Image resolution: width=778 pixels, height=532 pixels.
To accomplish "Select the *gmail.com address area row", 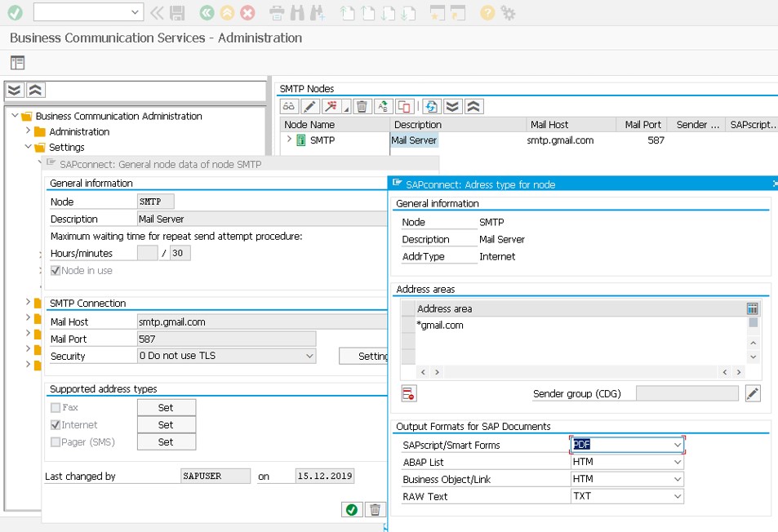I will click(x=580, y=326).
